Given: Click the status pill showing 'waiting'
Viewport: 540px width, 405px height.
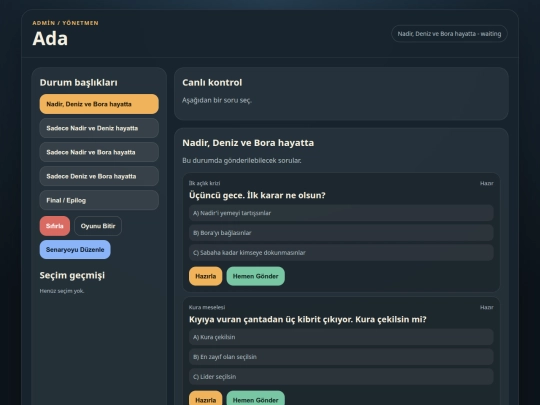Looking at the screenshot, I should [449, 34].
